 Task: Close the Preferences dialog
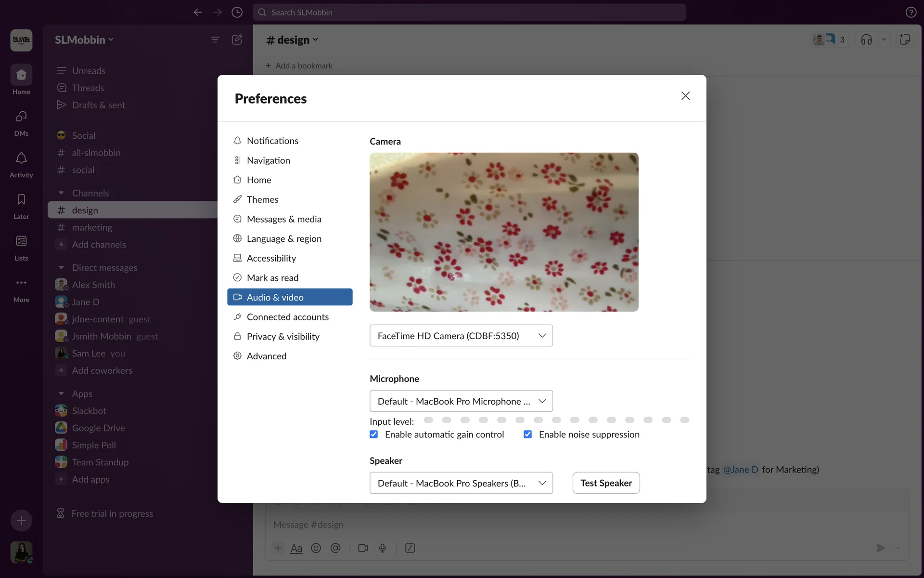pos(685,96)
